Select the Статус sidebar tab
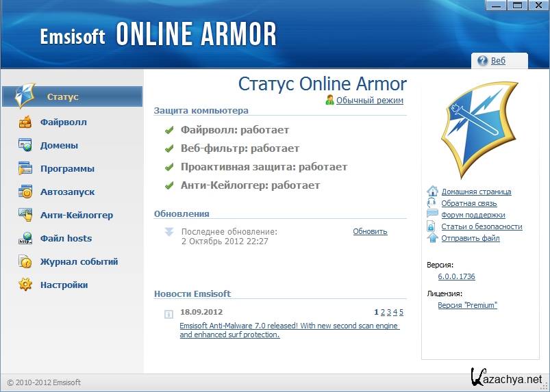The image size is (550, 392). tap(62, 97)
